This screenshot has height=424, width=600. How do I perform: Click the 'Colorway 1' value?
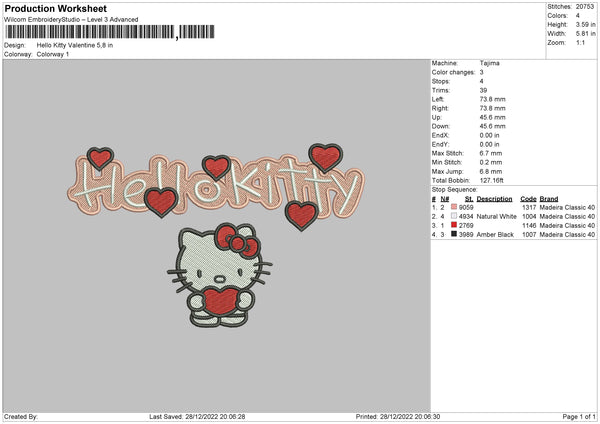pos(53,54)
